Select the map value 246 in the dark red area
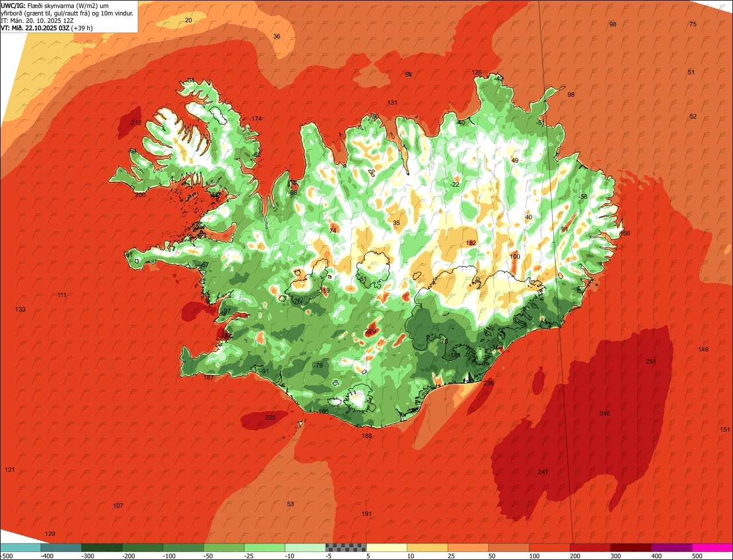This screenshot has width=733, height=560. pos(605,413)
